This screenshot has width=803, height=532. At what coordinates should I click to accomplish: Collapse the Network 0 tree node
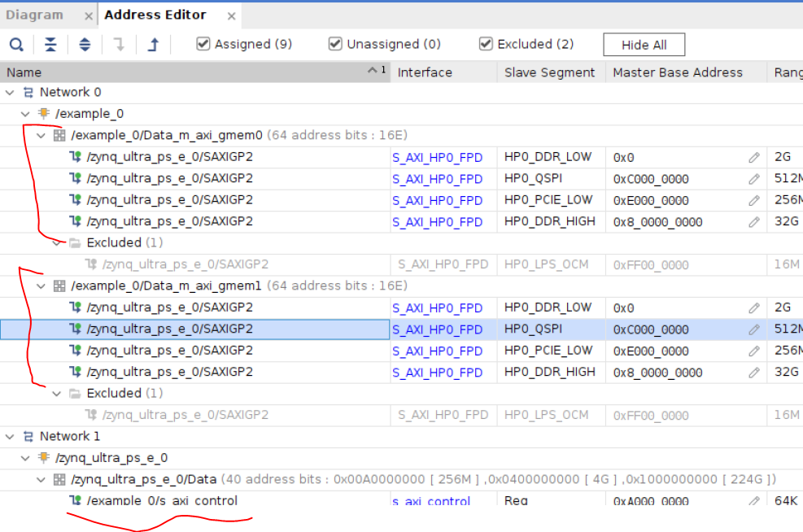pyautogui.click(x=11, y=93)
